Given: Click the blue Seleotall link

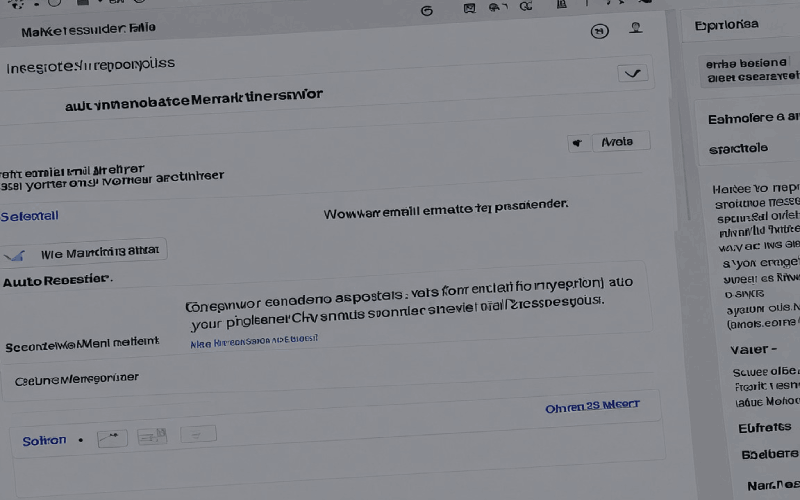Looking at the screenshot, I should coord(30,216).
